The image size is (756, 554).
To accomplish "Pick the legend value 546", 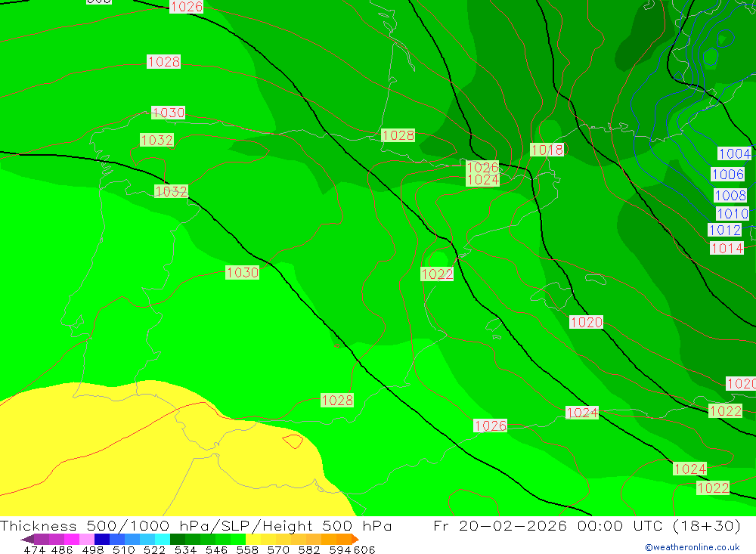I will [216, 549].
